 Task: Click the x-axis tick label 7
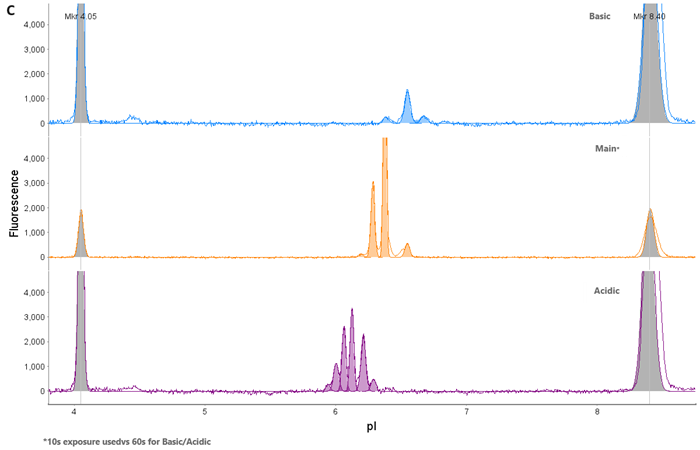466,411
